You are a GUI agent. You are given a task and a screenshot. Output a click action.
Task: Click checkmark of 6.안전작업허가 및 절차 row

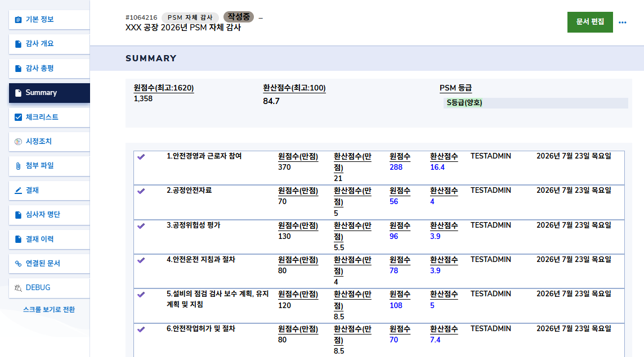pos(141,329)
